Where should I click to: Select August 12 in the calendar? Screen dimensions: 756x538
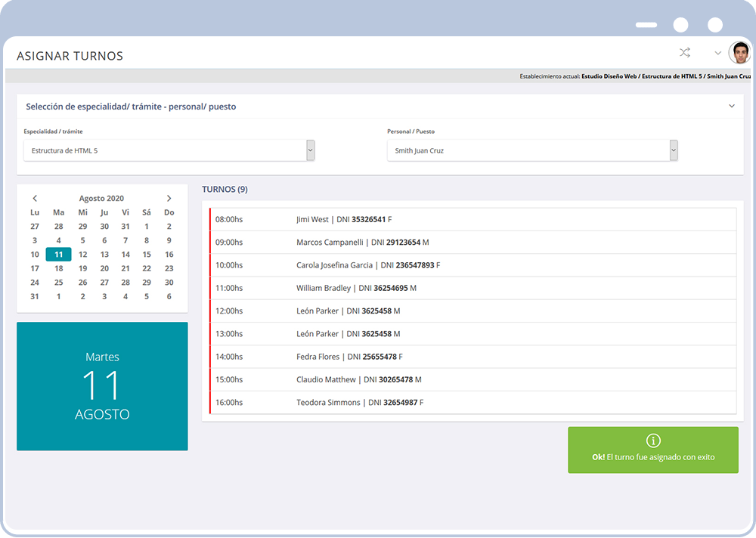click(82, 254)
